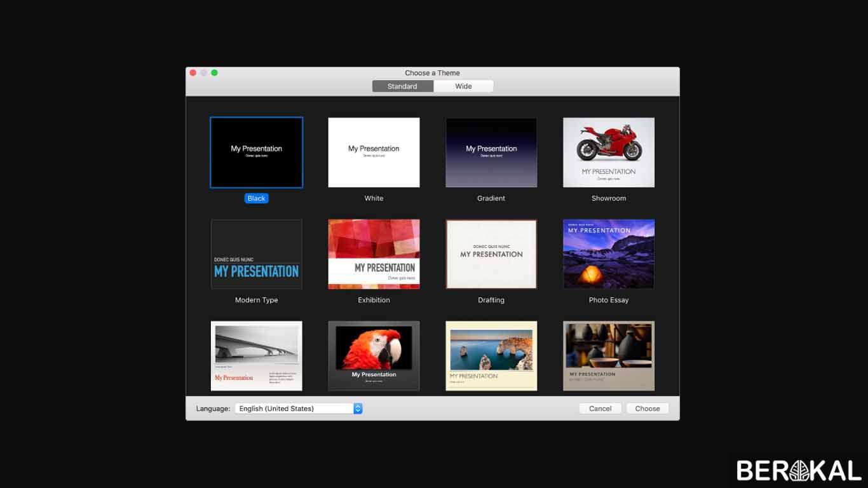
Task: Select the Photo Essay theme
Action: pyautogui.click(x=608, y=254)
